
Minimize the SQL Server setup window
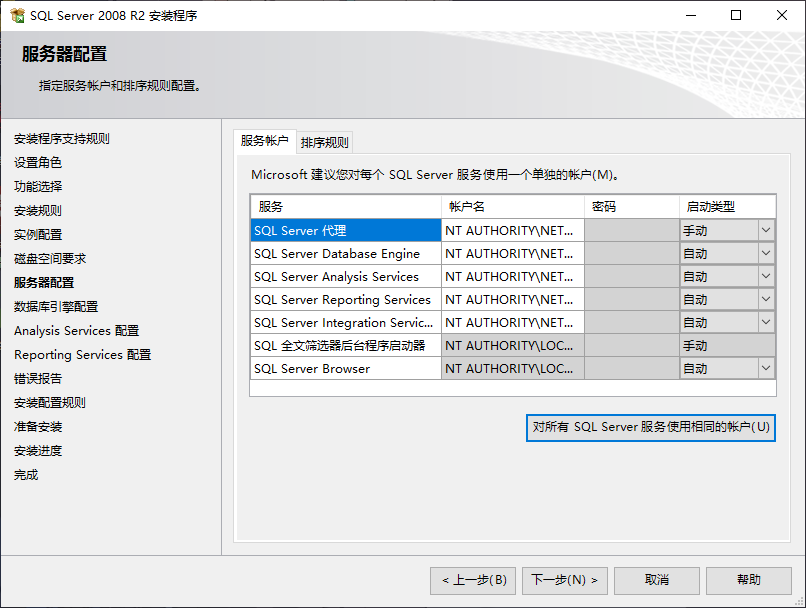(691, 15)
